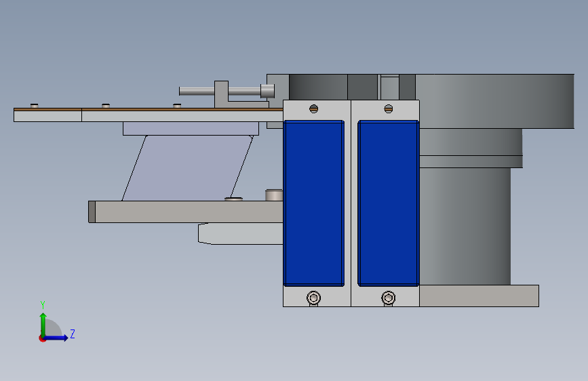Select the wide top disc of the bowl
Image resolution: width=588 pixels, height=381 pixels.
coord(495,101)
